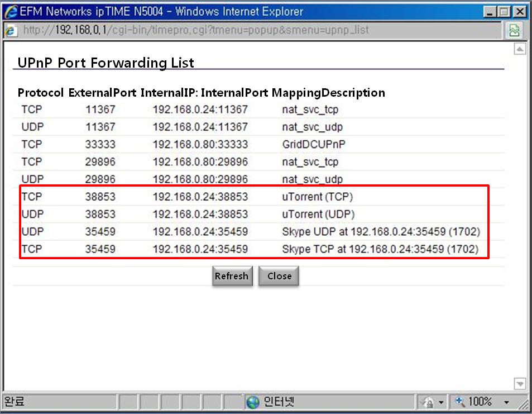The image size is (532, 414).
Task: Click the globe Internet zone icon
Action: point(253,402)
